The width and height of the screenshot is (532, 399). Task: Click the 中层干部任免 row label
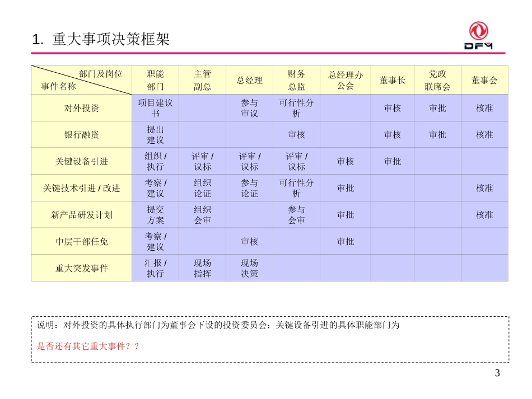(81, 242)
